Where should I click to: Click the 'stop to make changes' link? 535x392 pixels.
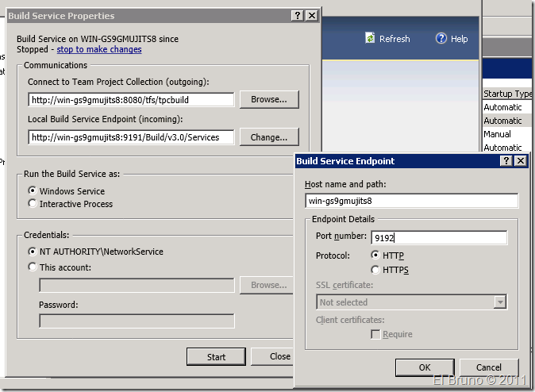[x=99, y=49]
